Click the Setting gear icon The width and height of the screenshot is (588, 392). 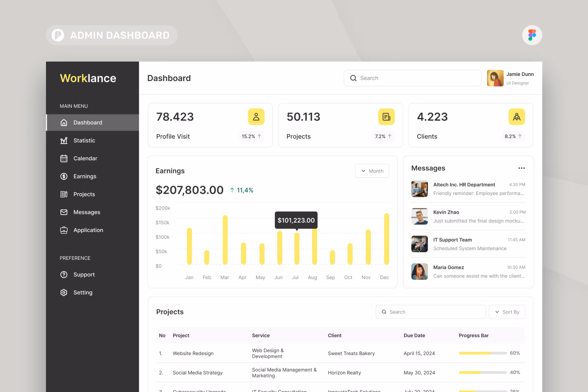pos(64,292)
